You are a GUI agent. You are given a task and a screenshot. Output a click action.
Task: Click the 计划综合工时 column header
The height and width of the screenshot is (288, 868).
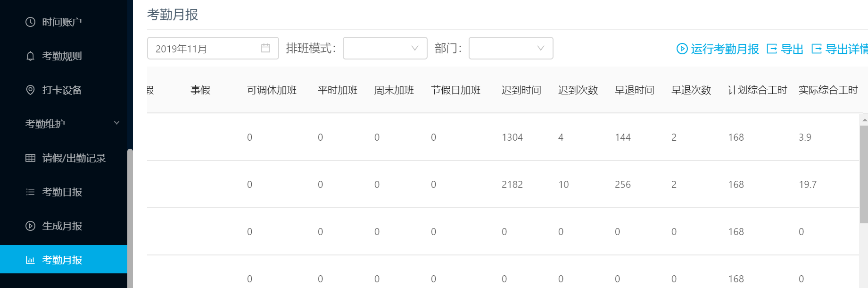[758, 90]
